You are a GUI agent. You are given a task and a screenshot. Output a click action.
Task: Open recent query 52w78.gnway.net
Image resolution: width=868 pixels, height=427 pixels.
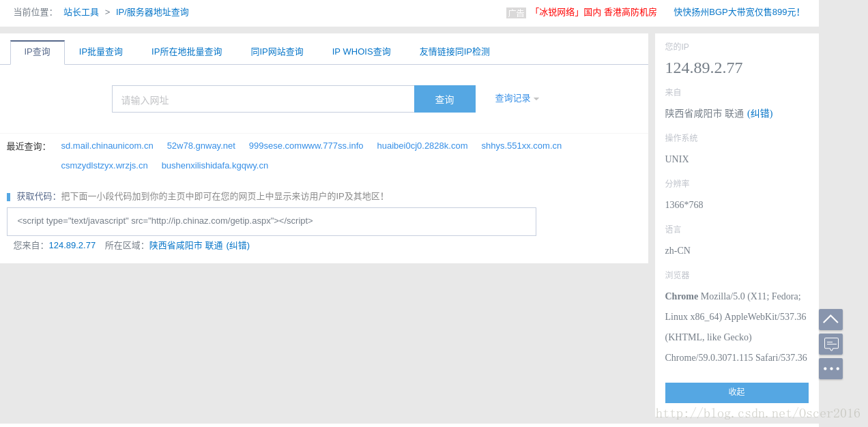201,146
